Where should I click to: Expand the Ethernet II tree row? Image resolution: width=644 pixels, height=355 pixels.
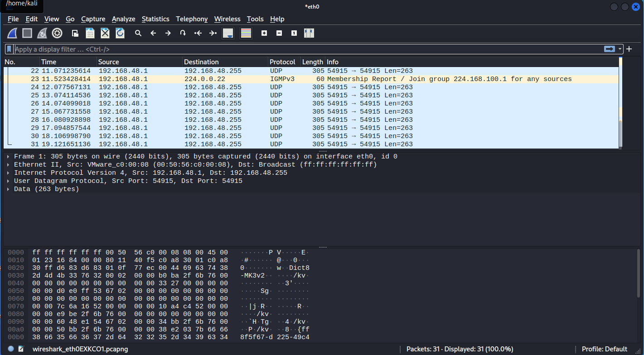pyautogui.click(x=9, y=165)
